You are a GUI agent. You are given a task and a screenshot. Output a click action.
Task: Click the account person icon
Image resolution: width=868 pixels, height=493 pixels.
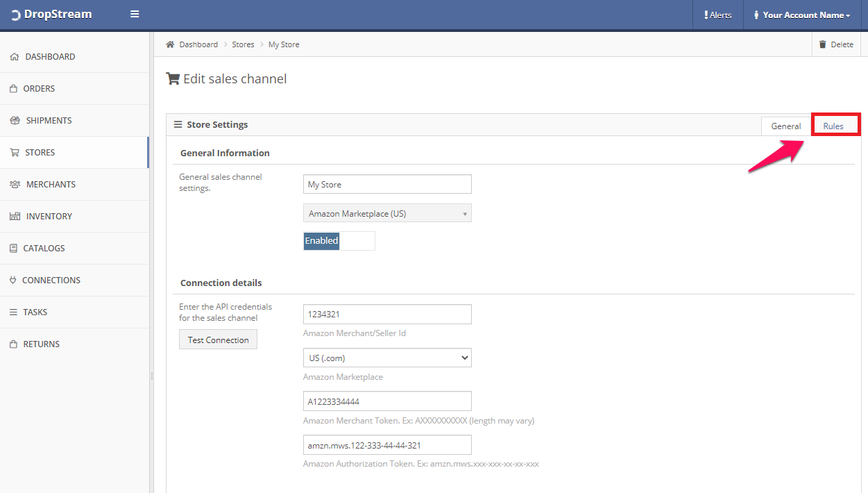[x=756, y=15]
